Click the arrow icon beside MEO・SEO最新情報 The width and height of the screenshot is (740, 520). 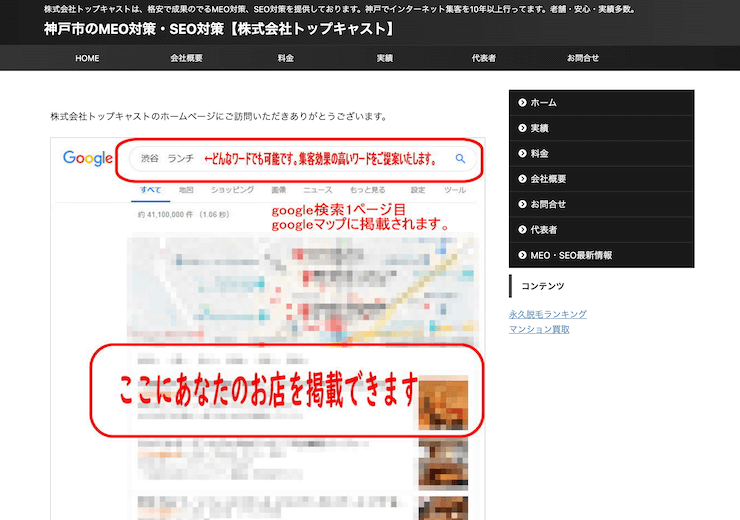[522, 255]
